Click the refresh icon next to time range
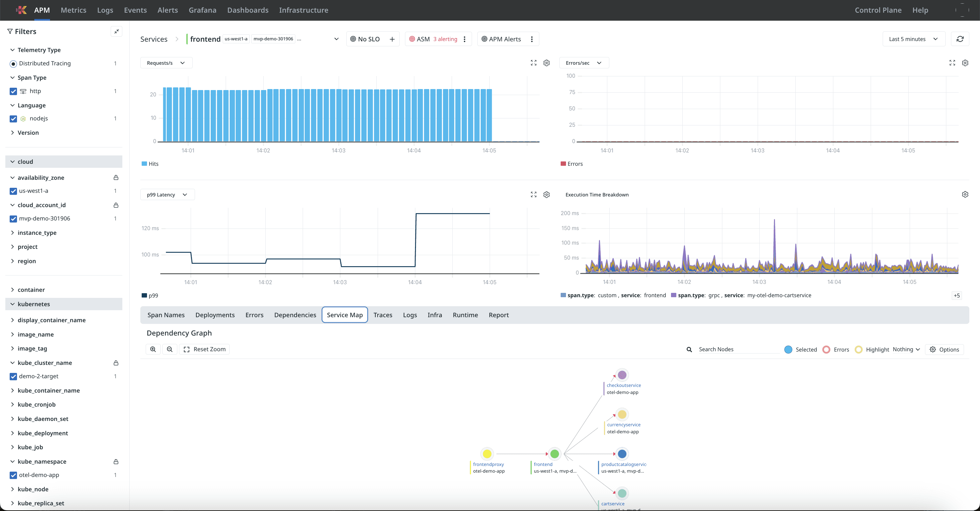 point(960,39)
